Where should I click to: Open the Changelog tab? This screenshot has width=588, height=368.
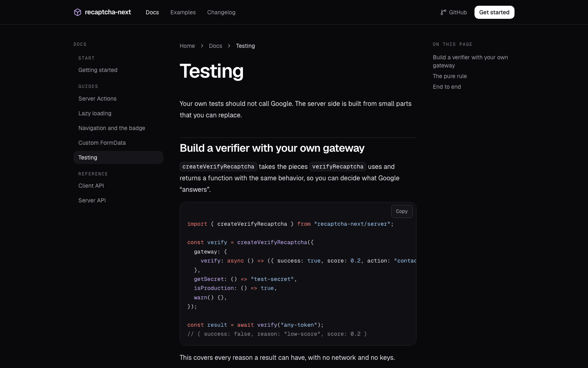click(x=221, y=12)
